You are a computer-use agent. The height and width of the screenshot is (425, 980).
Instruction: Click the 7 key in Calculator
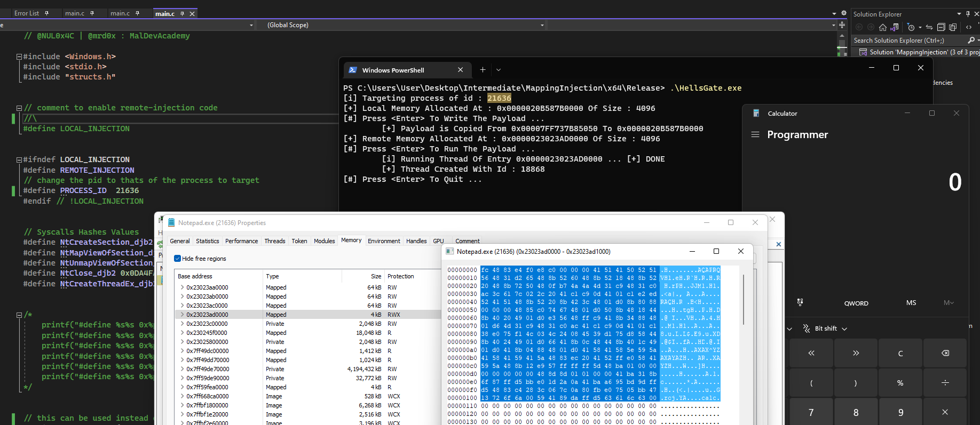click(811, 412)
